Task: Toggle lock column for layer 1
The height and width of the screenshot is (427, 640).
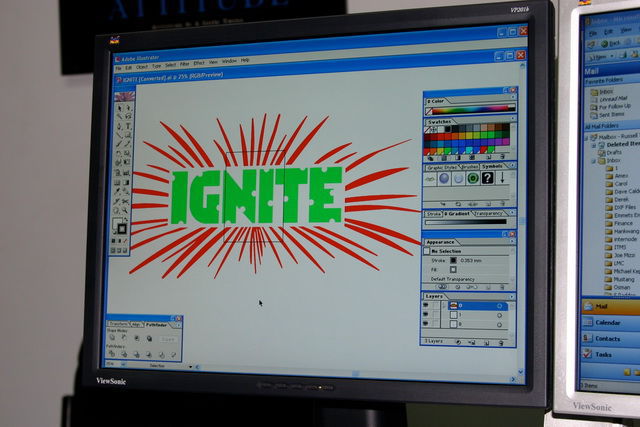Action: click(x=436, y=315)
